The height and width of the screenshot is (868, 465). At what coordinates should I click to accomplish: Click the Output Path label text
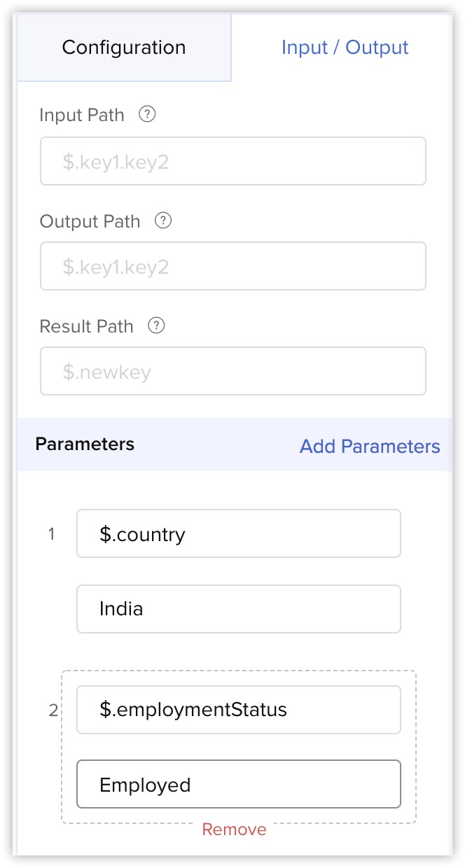coord(90,222)
